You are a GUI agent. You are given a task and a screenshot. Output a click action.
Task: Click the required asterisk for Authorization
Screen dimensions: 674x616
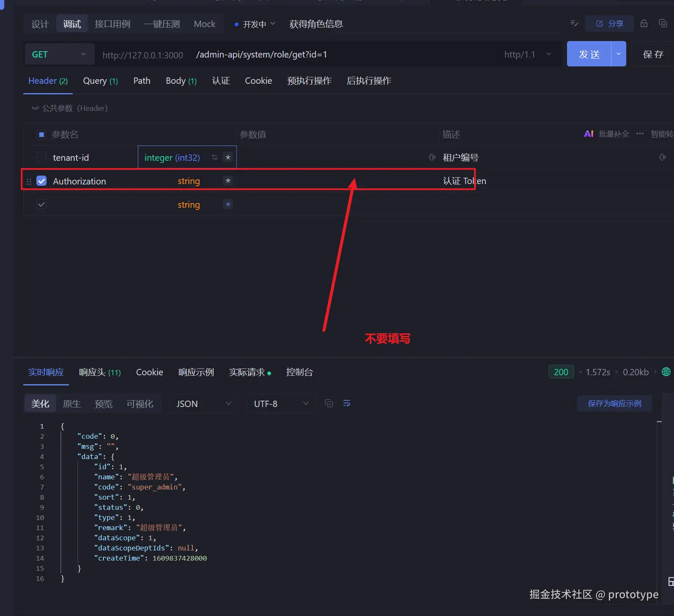click(x=228, y=181)
